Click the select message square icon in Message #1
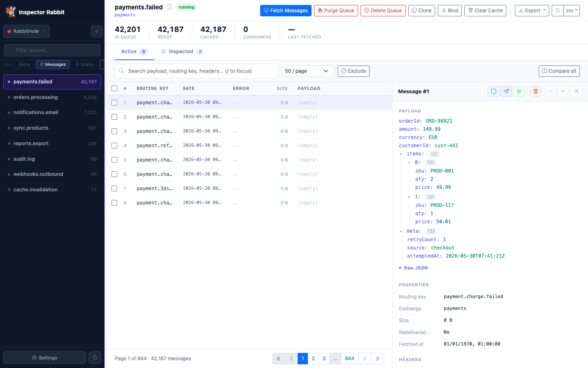The width and height of the screenshot is (588, 368). click(494, 91)
